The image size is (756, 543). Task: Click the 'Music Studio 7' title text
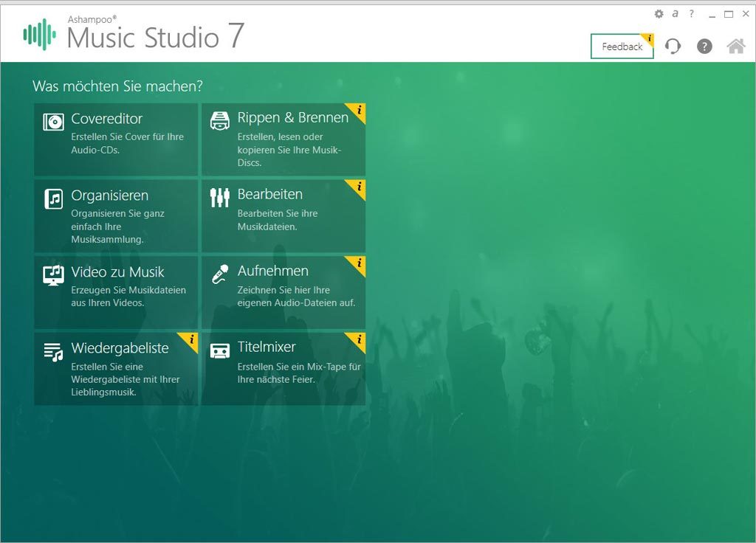point(156,37)
